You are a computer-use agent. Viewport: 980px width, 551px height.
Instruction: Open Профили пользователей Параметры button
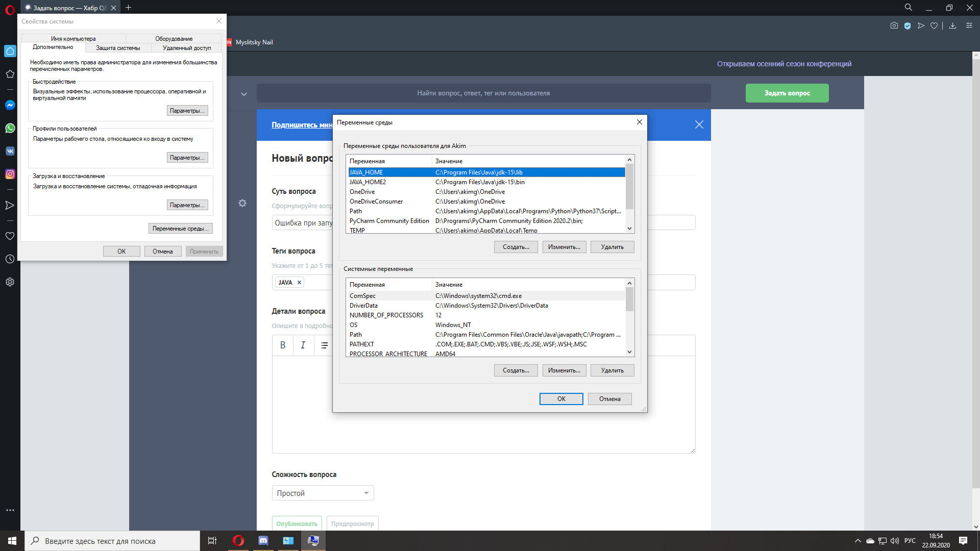click(x=187, y=158)
